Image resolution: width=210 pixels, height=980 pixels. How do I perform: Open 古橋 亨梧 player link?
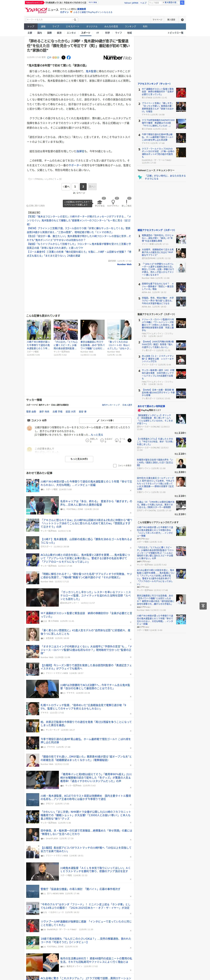point(57,411)
